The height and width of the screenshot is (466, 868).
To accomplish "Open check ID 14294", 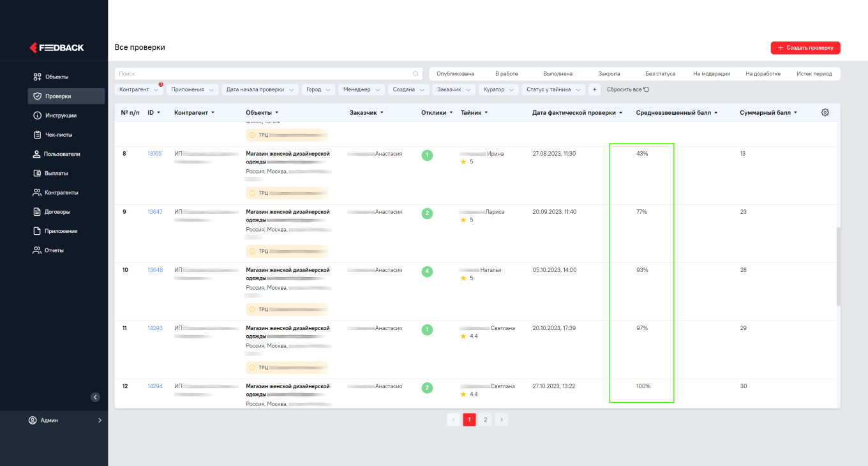I will click(x=155, y=386).
